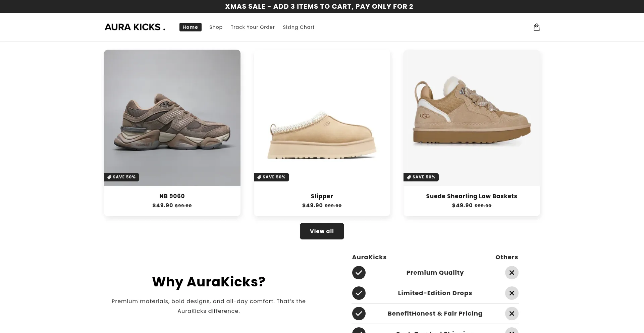Click the checkmark beside Limited-Edition Drops
Screen dimensions: 644x333
coord(359,293)
